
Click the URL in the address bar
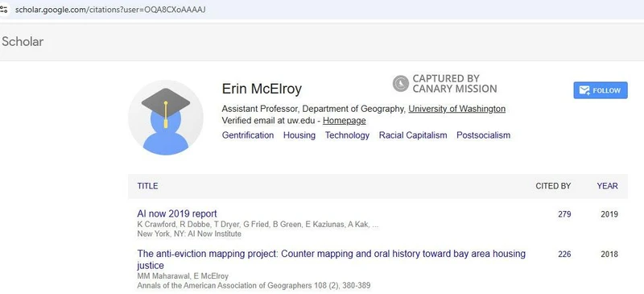(x=110, y=10)
